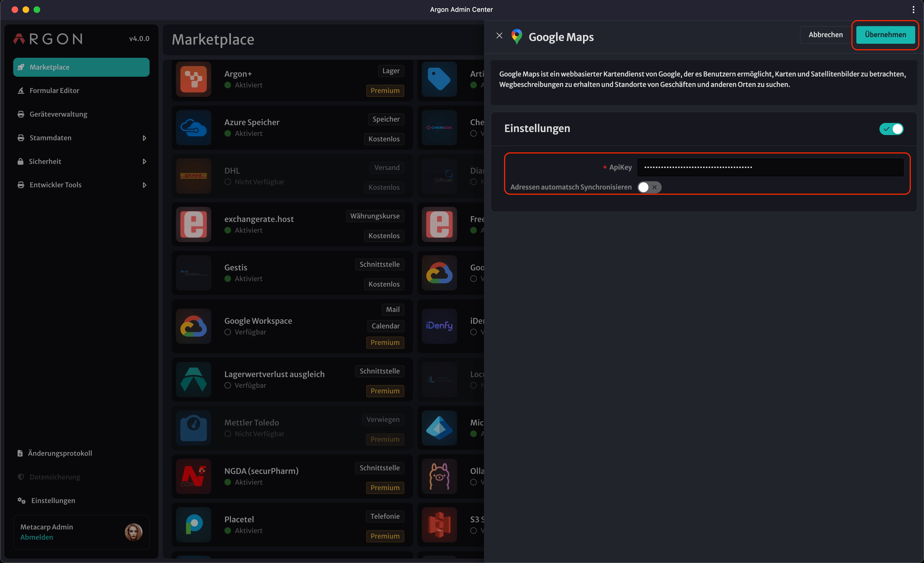The image size is (924, 563).
Task: Click the Lager tag on Argon+
Action: pyautogui.click(x=391, y=71)
